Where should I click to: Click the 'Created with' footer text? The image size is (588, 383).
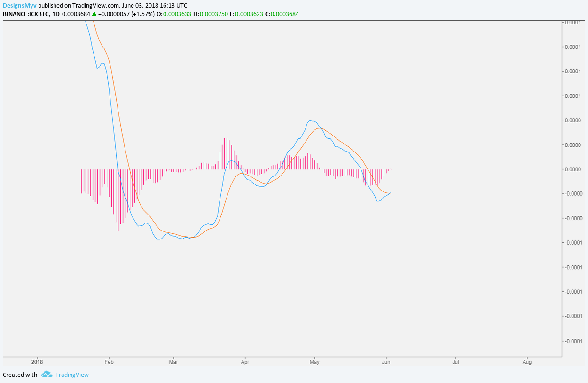pyautogui.click(x=20, y=375)
